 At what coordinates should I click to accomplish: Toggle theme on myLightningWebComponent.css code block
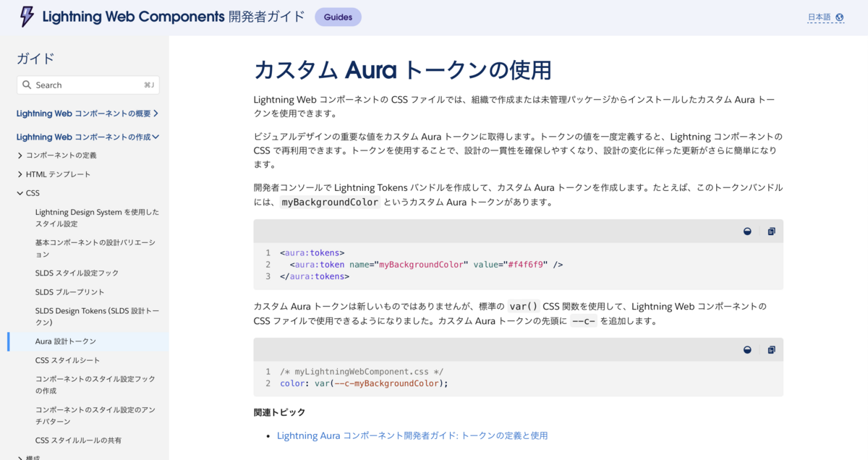(x=747, y=350)
